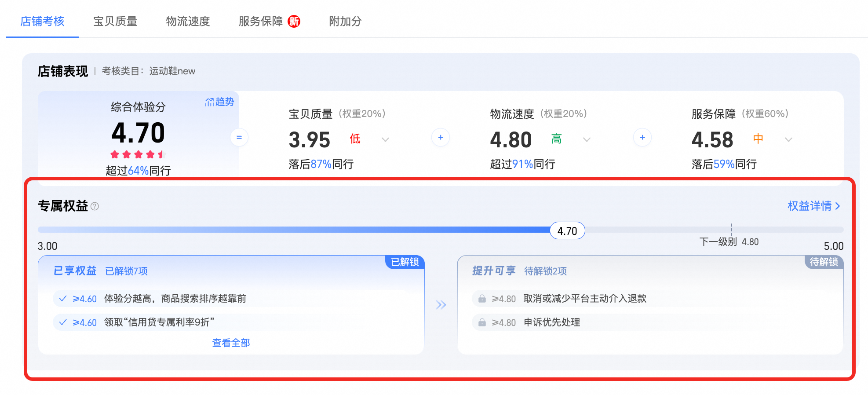Viewport: 868px width, 395px height.
Task: Click the 专属权益 help question icon
Action: click(95, 206)
